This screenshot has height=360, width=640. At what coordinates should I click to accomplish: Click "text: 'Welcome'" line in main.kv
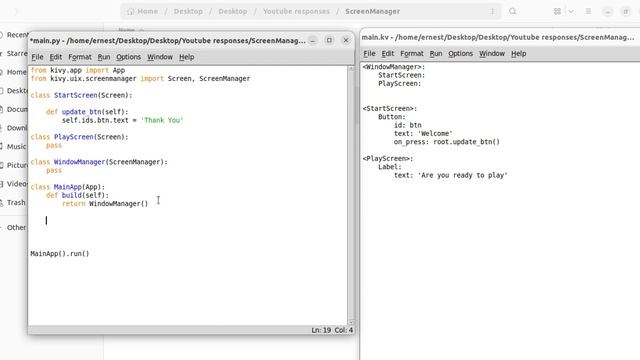pyautogui.click(x=423, y=133)
